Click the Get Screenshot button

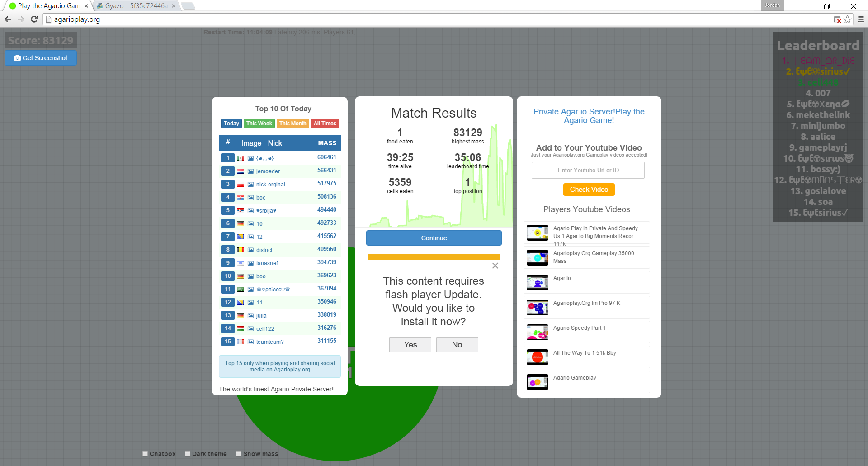click(41, 58)
